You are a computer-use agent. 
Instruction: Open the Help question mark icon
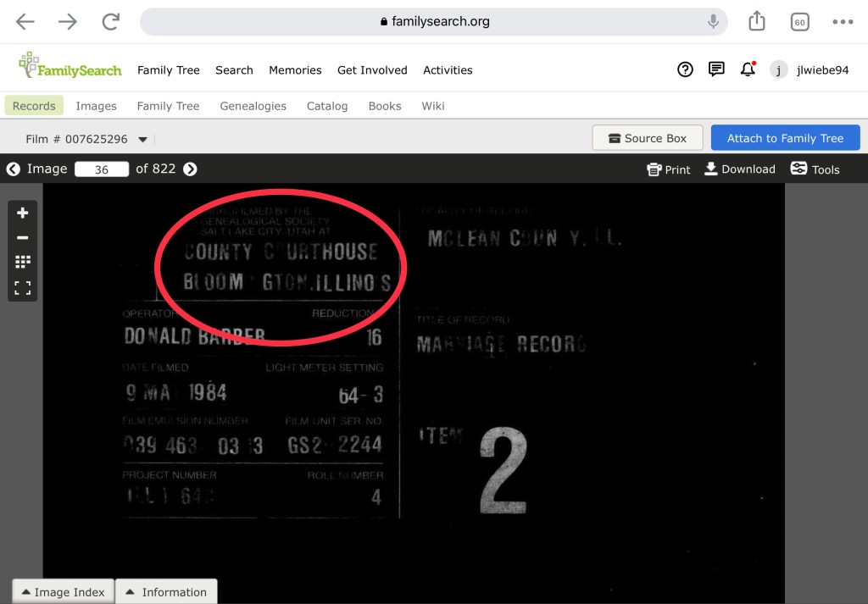coord(685,70)
